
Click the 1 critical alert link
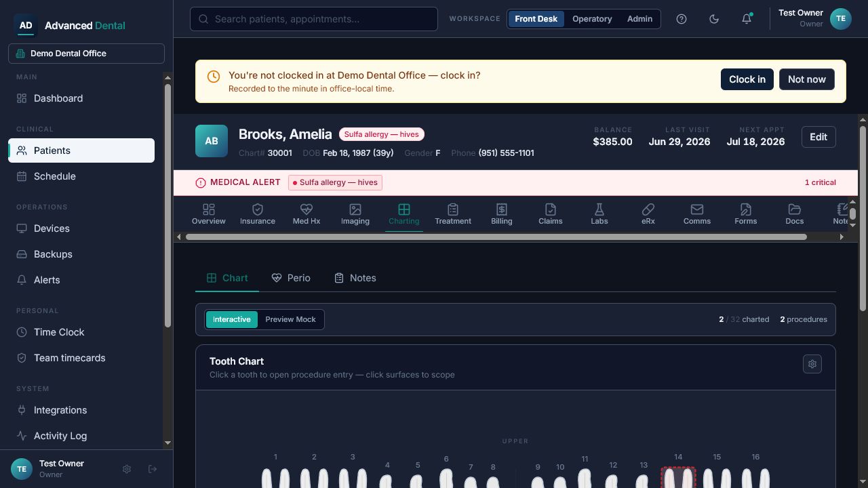[x=821, y=182]
